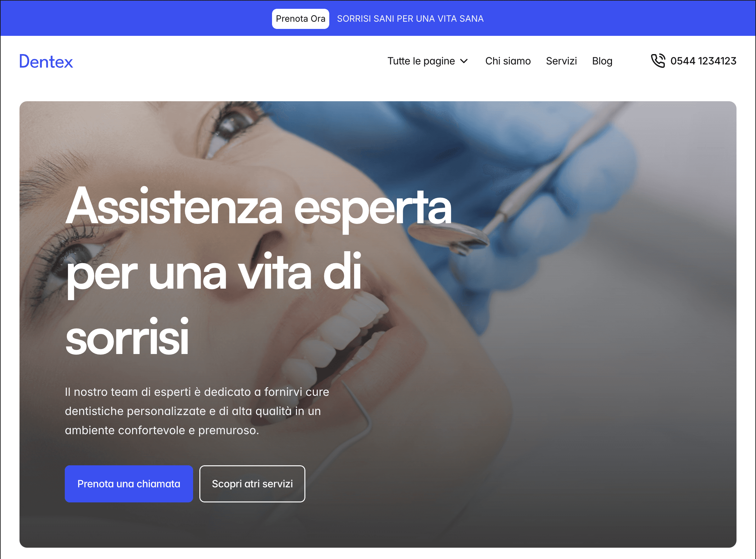Click the Prenota una chiamata button
756x559 pixels.
click(x=129, y=484)
